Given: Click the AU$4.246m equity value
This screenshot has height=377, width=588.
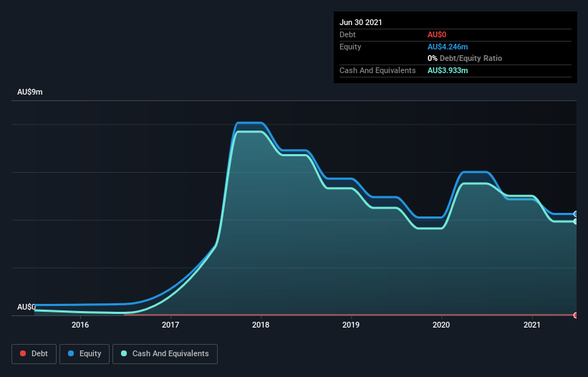Looking at the screenshot, I should click(x=448, y=47).
